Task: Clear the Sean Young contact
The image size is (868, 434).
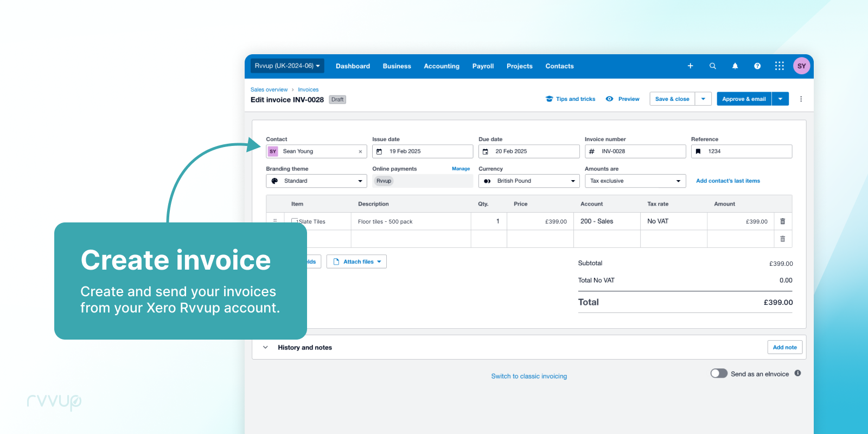Action: point(360,152)
